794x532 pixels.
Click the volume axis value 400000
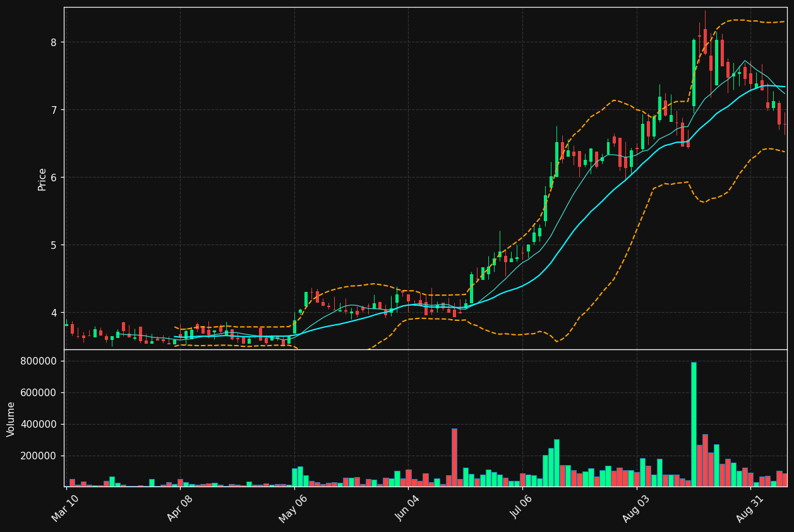click(39, 425)
